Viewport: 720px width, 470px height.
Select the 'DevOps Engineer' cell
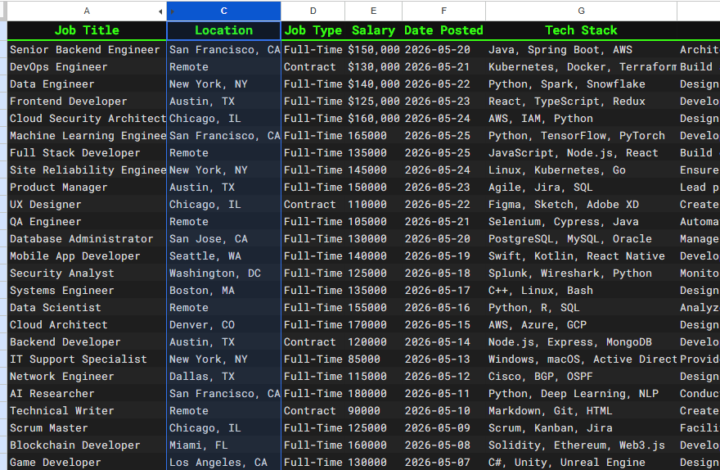pos(87,67)
